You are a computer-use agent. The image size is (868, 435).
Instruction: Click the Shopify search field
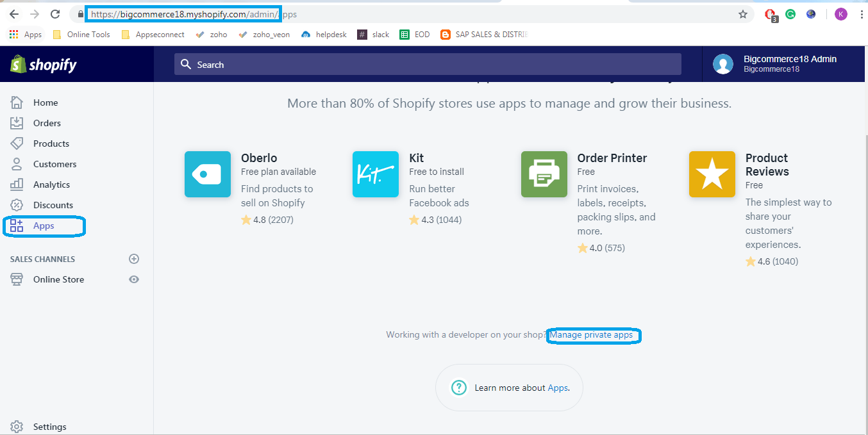click(x=428, y=64)
